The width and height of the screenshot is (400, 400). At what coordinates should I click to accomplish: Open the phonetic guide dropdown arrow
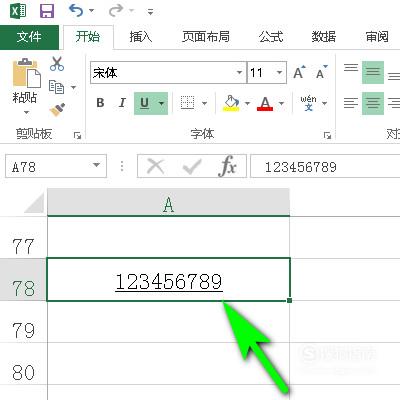324,103
